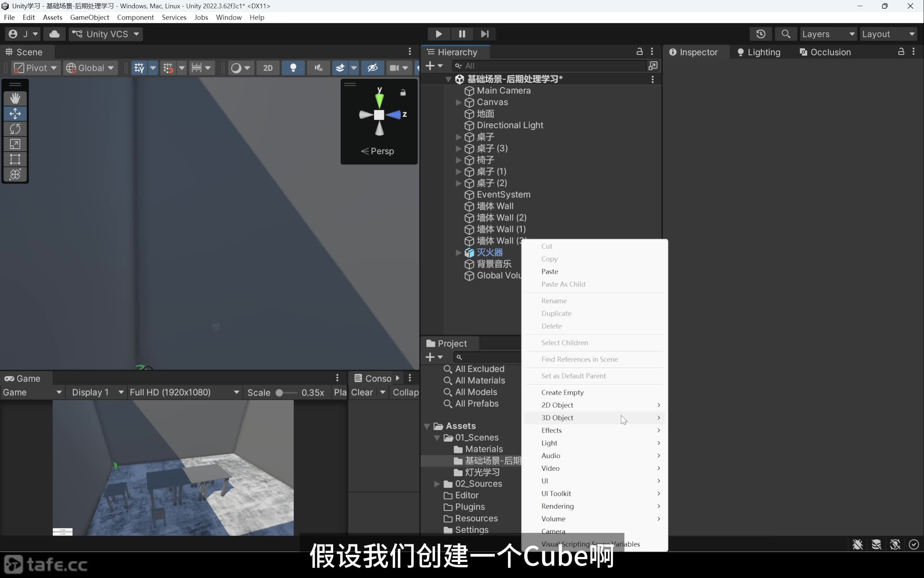The image size is (924, 578).
Task: Open Game view panel options menu
Action: (337, 378)
